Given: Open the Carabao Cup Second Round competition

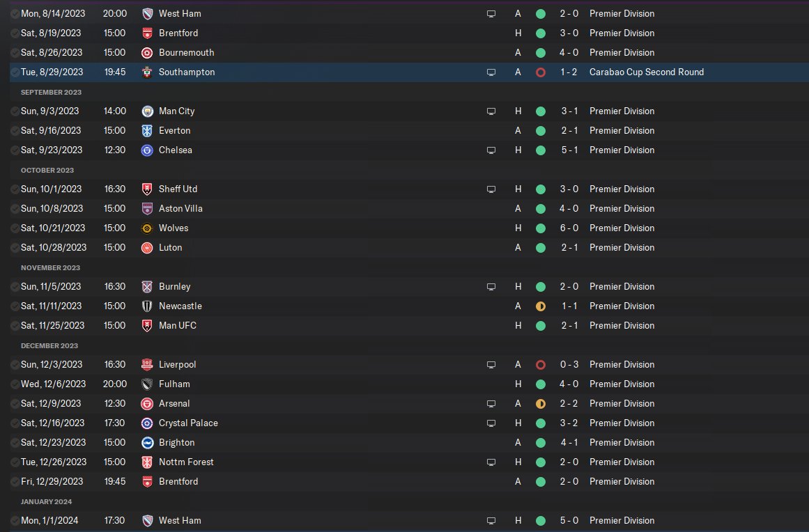Looking at the screenshot, I should (646, 72).
